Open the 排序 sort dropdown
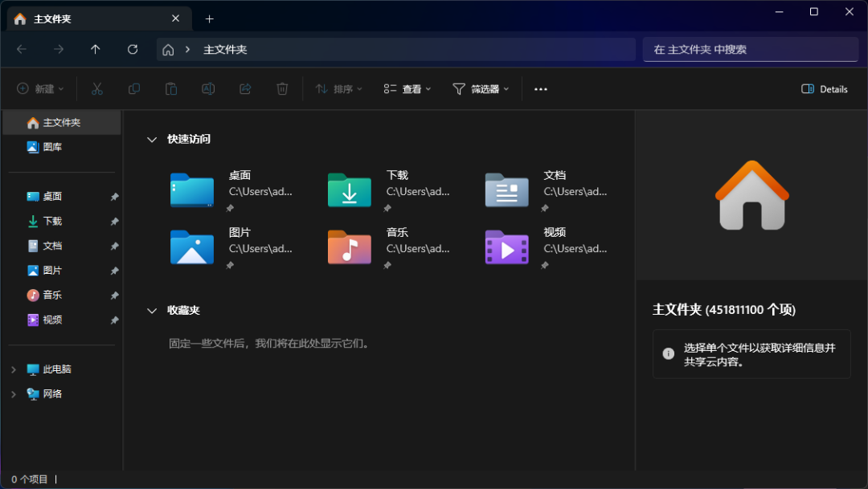Image resolution: width=868 pixels, height=489 pixels. point(339,89)
